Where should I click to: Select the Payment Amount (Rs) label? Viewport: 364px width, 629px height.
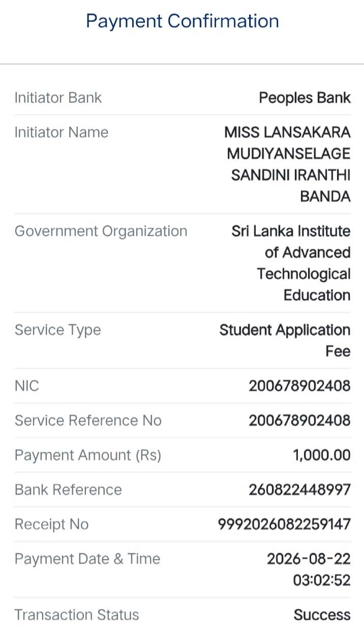point(88,455)
